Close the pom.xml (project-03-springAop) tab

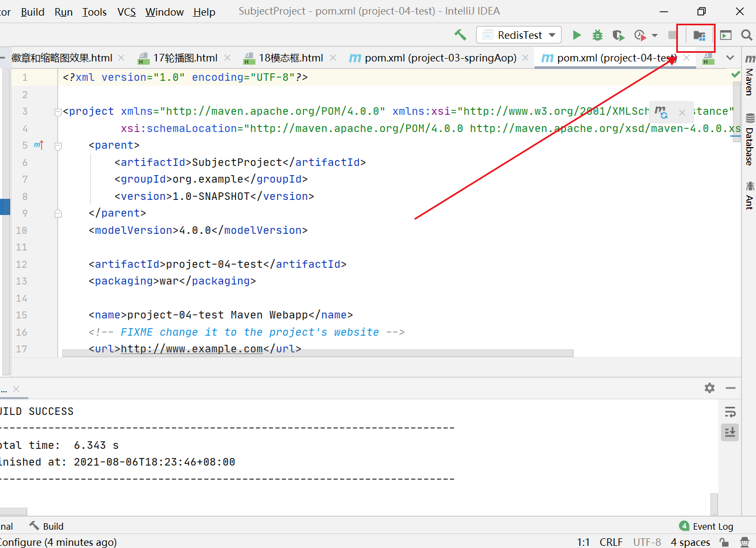point(525,58)
